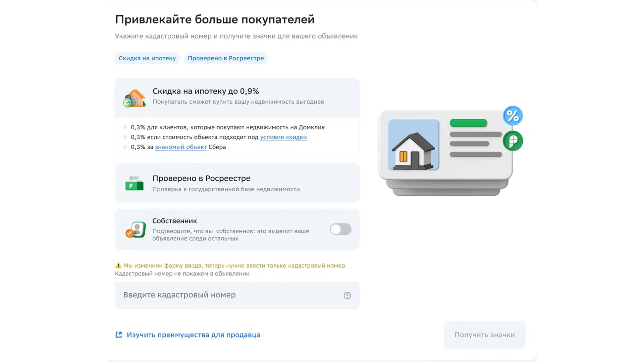The height and width of the screenshot is (362, 644).
Task: Click the question mark help icon
Action: (x=347, y=295)
